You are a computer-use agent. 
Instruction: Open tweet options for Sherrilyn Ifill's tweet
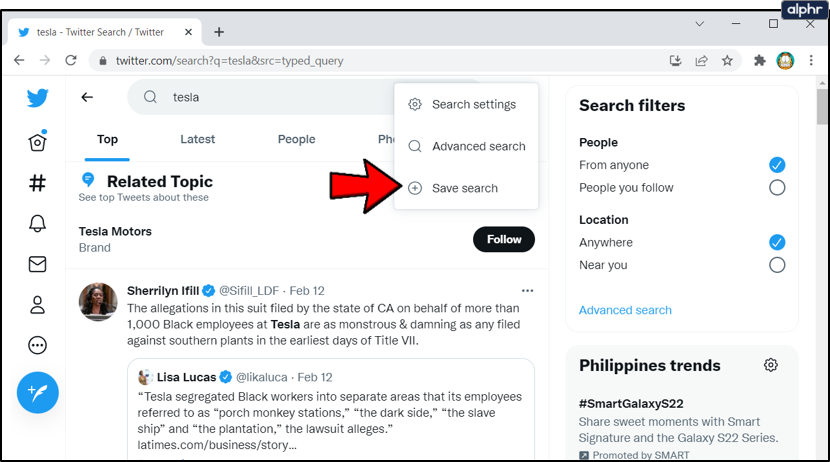click(x=527, y=291)
